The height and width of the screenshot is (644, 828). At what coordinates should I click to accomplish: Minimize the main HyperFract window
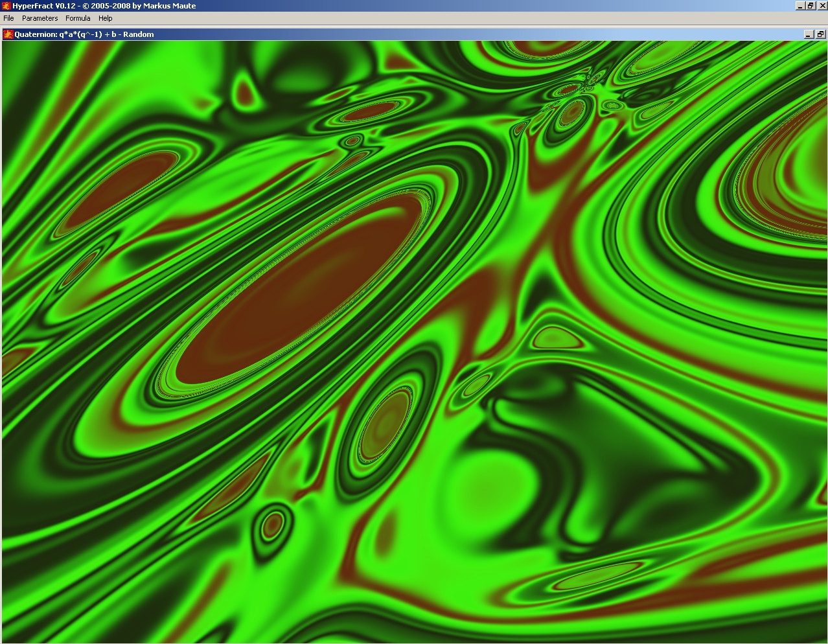801,6
